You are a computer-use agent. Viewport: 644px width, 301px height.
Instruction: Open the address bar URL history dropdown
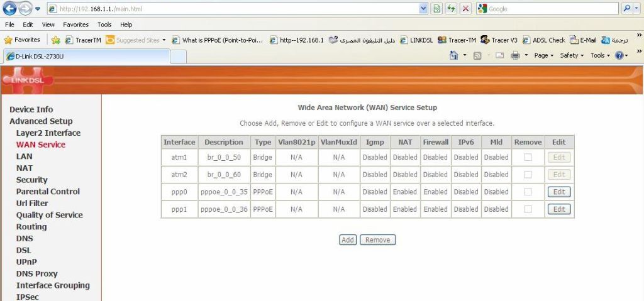pyautogui.click(x=423, y=9)
